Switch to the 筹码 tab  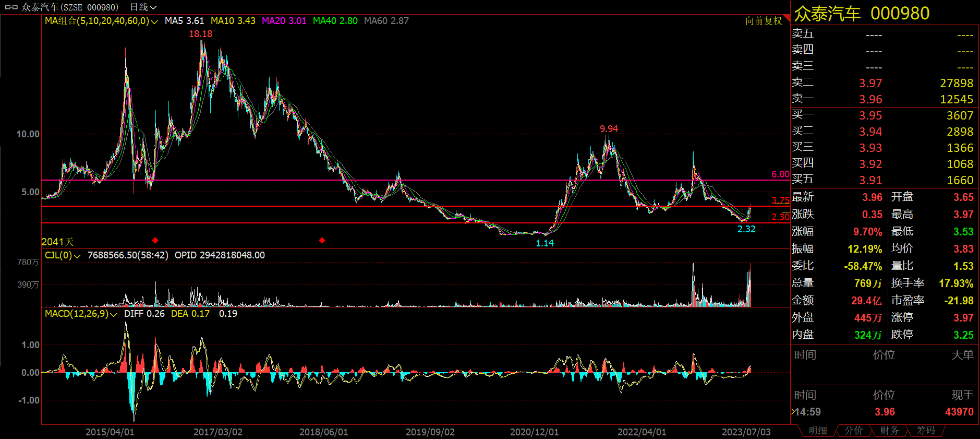926,431
